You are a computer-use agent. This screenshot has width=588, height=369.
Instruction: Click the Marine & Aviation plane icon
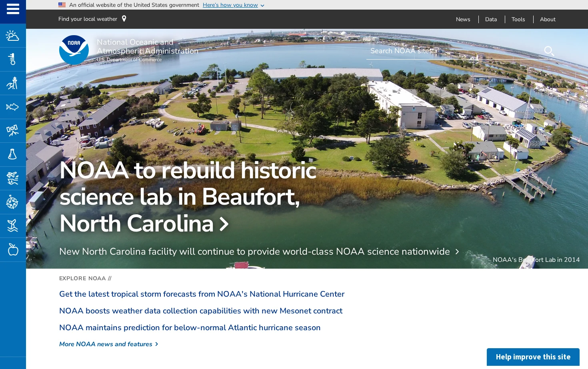tap(12, 178)
